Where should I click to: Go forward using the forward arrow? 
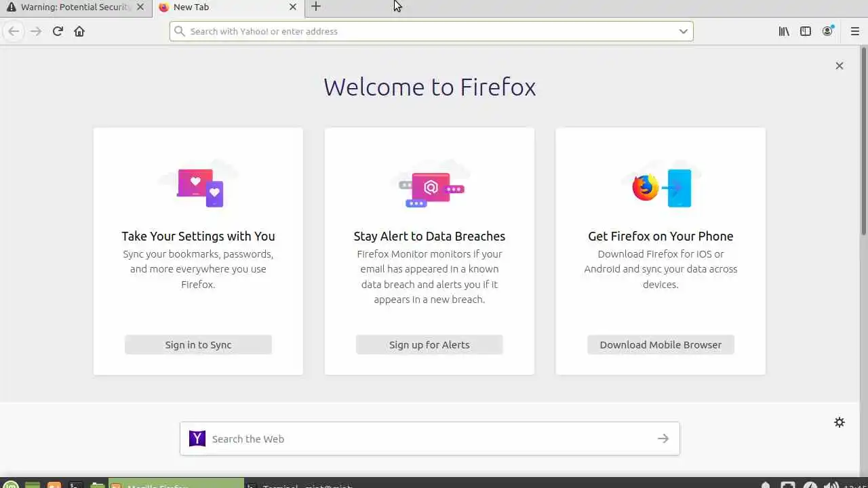(x=36, y=31)
